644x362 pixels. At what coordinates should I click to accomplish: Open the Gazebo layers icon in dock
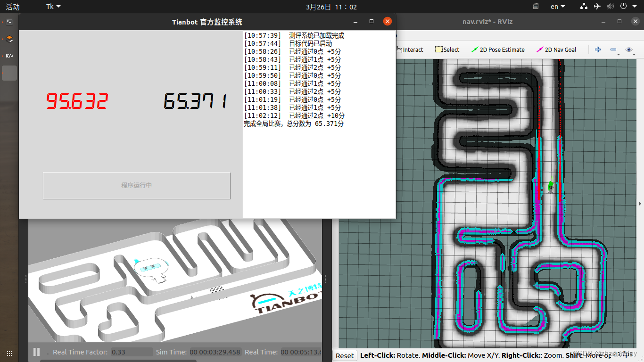(9, 39)
